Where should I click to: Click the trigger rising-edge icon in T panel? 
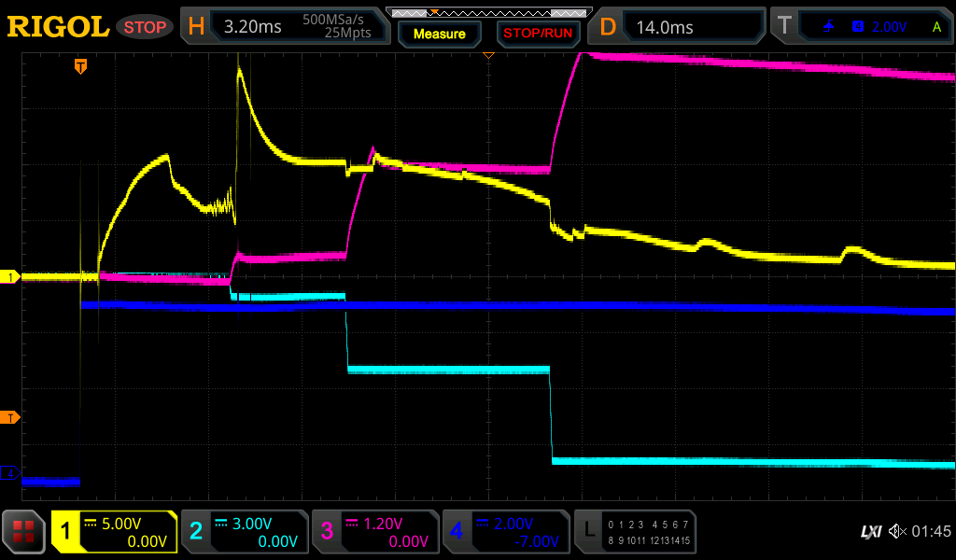pos(828,27)
